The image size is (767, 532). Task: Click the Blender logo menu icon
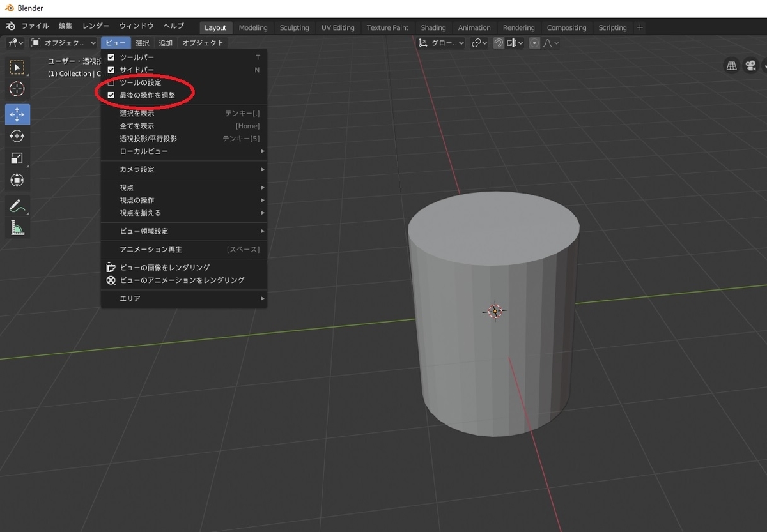pyautogui.click(x=10, y=27)
